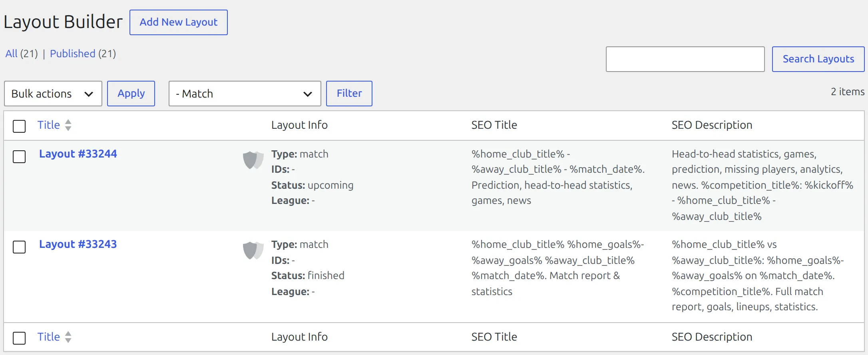Click Add New Layout button
Viewport: 868px width, 355px height.
179,22
